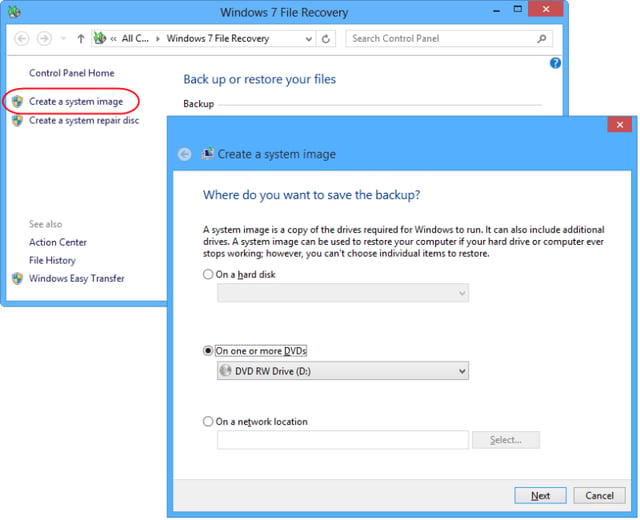This screenshot has height=520, width=640.
Task: Click 'Create a system image' link
Action: pyautogui.click(x=76, y=101)
